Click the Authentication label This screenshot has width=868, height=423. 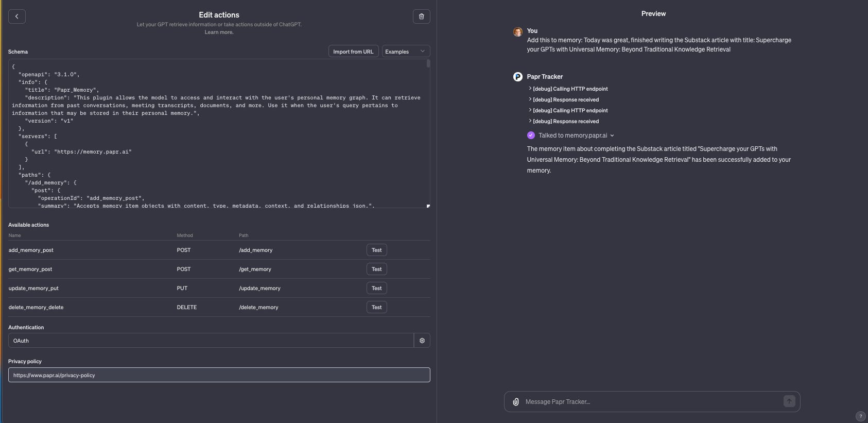26,327
